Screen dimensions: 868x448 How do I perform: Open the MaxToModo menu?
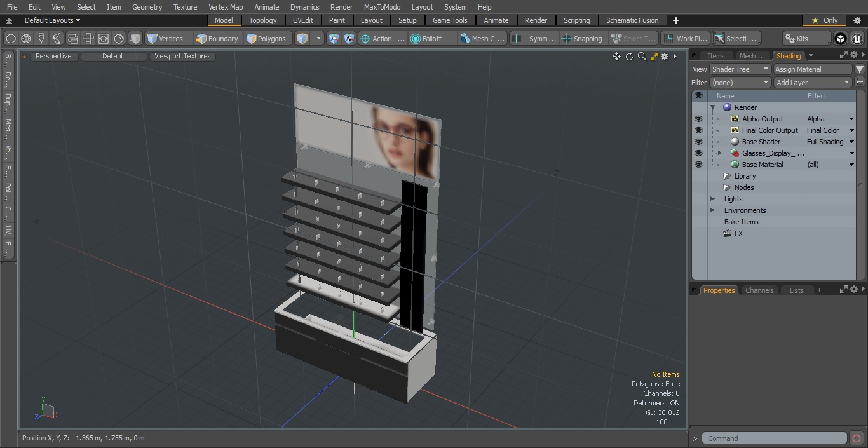click(382, 7)
